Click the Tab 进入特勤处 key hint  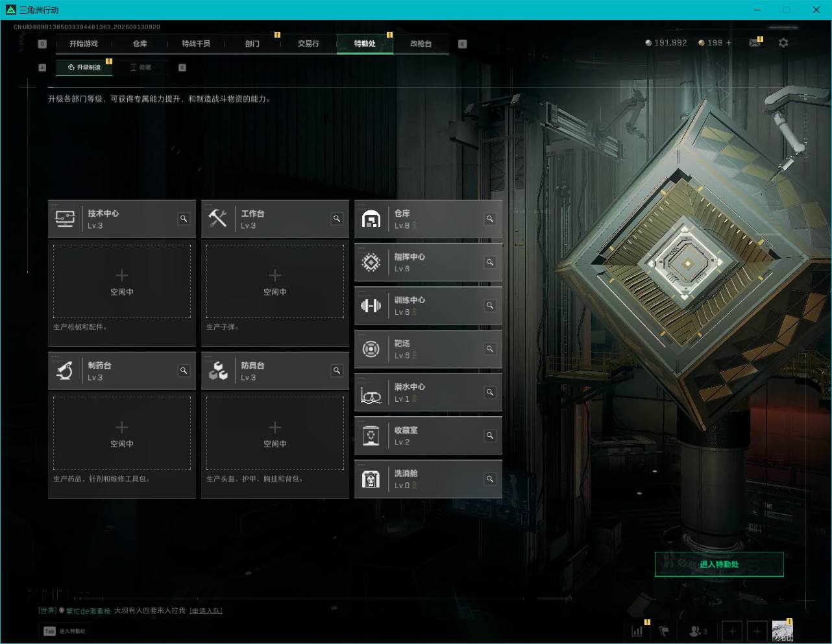[x=65, y=631]
